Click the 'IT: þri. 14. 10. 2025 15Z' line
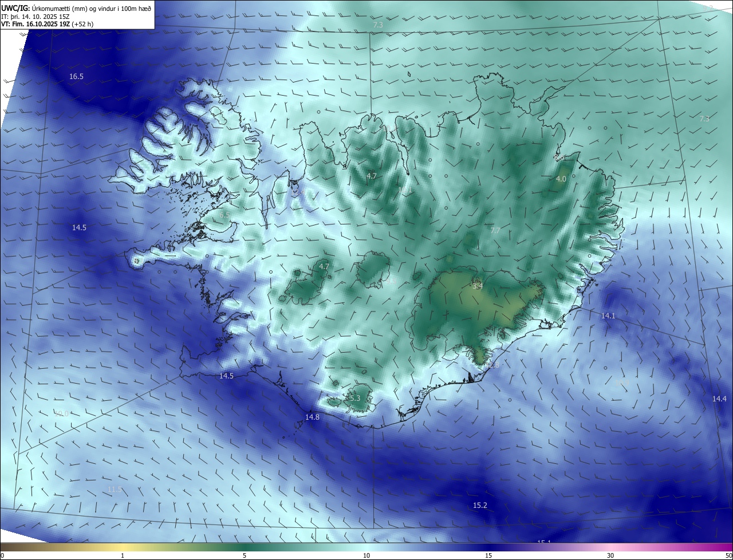 (35, 16)
